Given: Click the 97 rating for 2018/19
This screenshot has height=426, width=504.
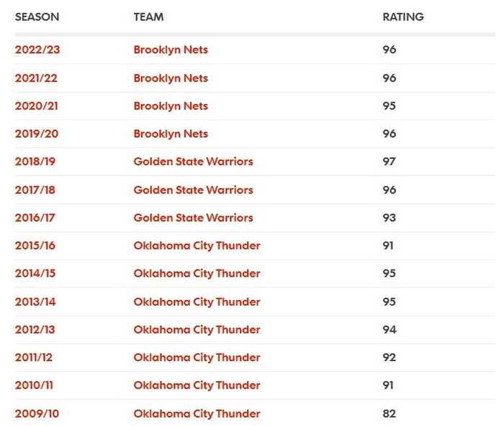Looking at the screenshot, I should coord(390,161).
